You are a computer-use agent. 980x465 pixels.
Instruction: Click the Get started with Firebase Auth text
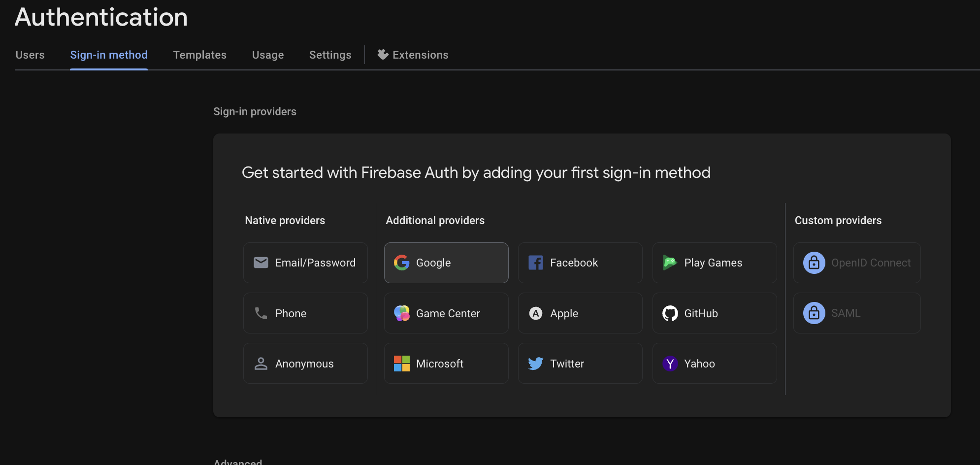point(476,172)
